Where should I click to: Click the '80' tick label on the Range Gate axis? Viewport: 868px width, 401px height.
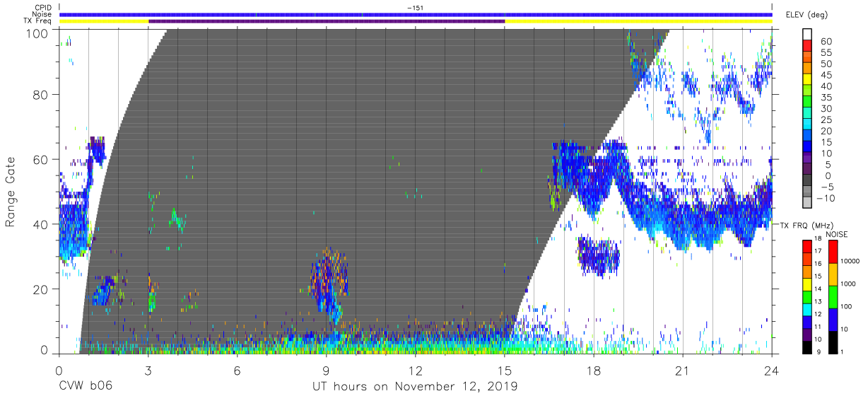41,94
